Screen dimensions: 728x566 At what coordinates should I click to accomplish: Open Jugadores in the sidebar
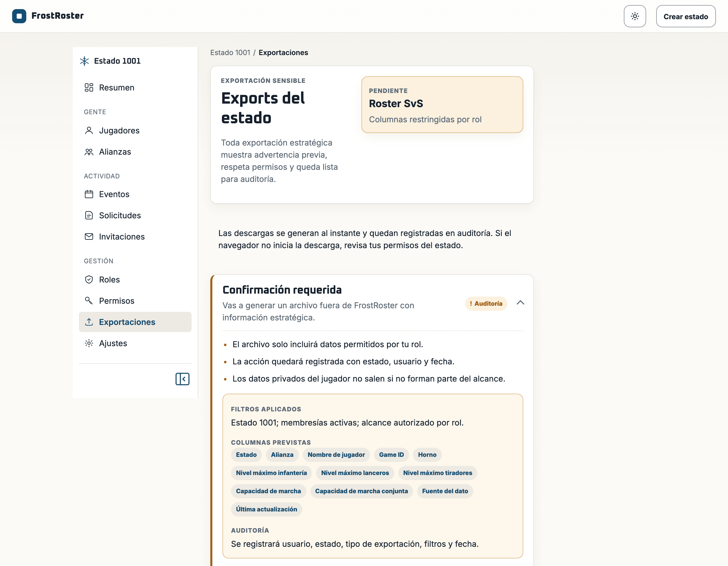[x=135, y=130]
